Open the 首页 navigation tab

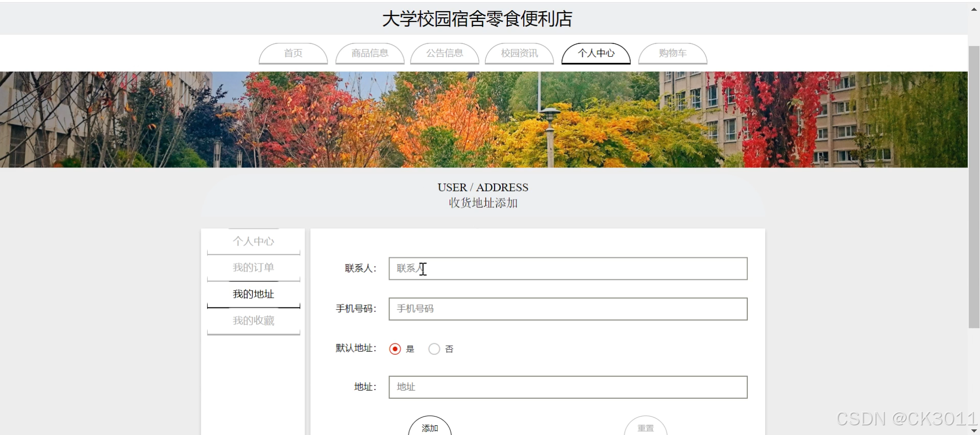(x=293, y=53)
